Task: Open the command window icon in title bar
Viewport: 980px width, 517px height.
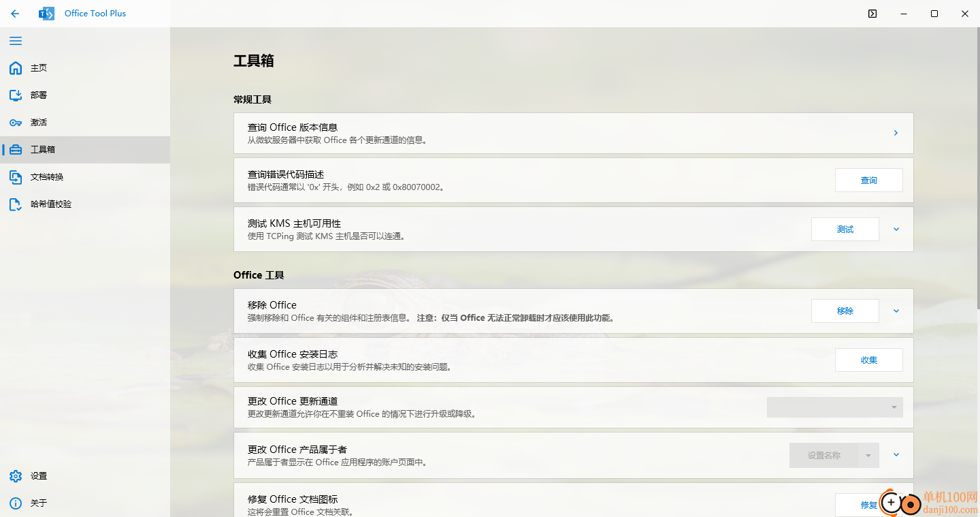Action: tap(872, 14)
